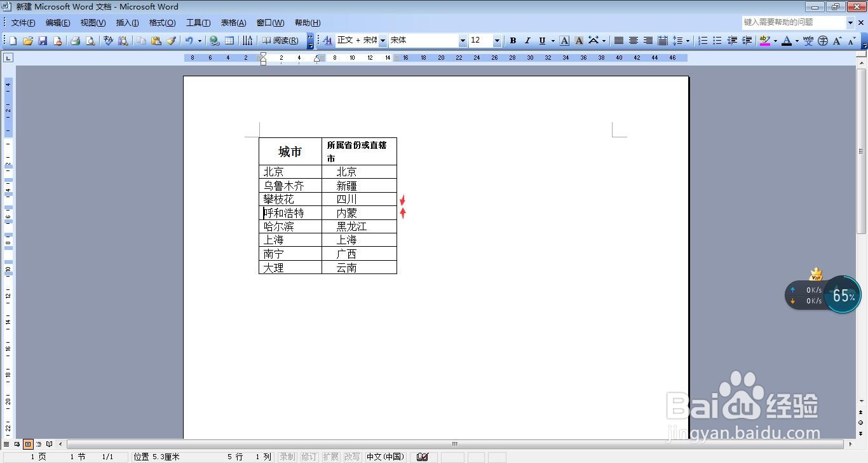
Task: Open the font color dropdown arrow
Action: point(797,41)
